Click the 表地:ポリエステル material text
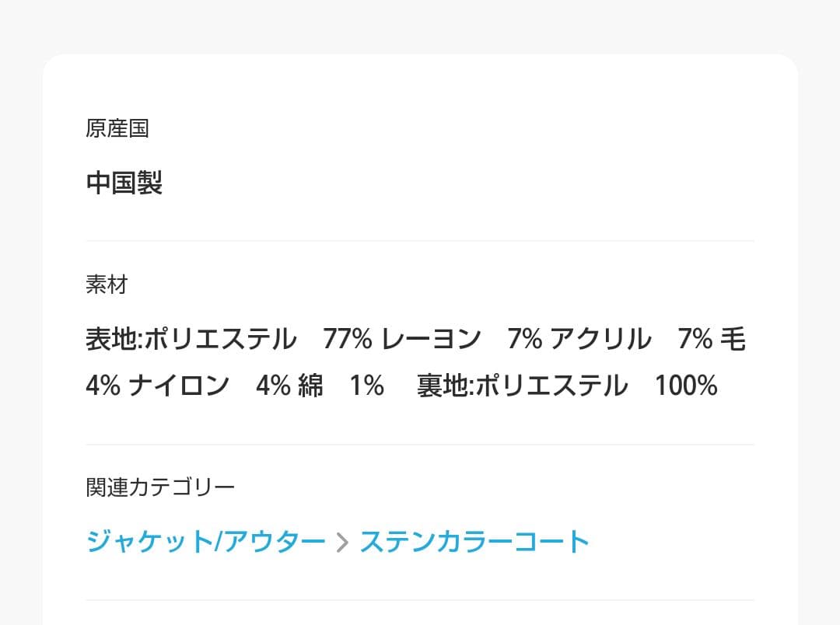 coord(191,339)
